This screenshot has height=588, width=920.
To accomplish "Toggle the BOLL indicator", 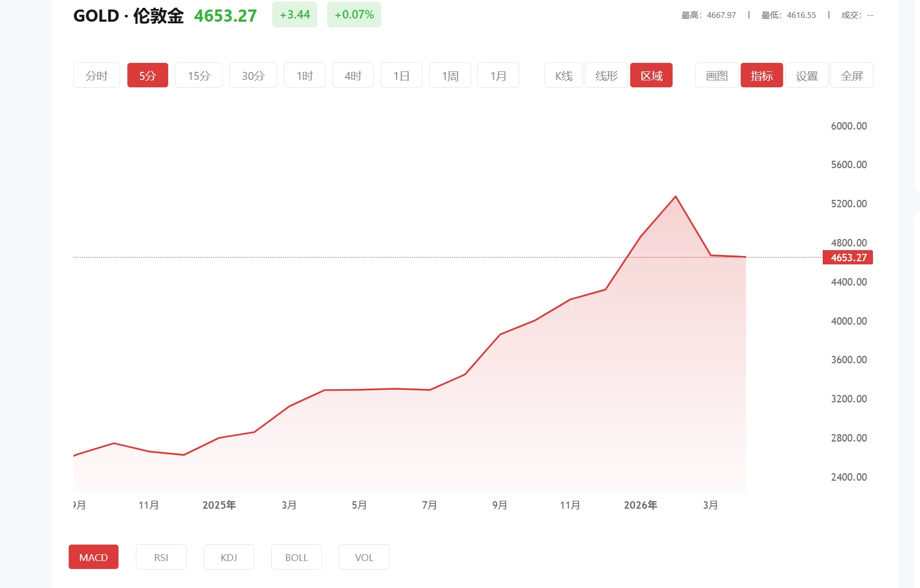I will (296, 557).
